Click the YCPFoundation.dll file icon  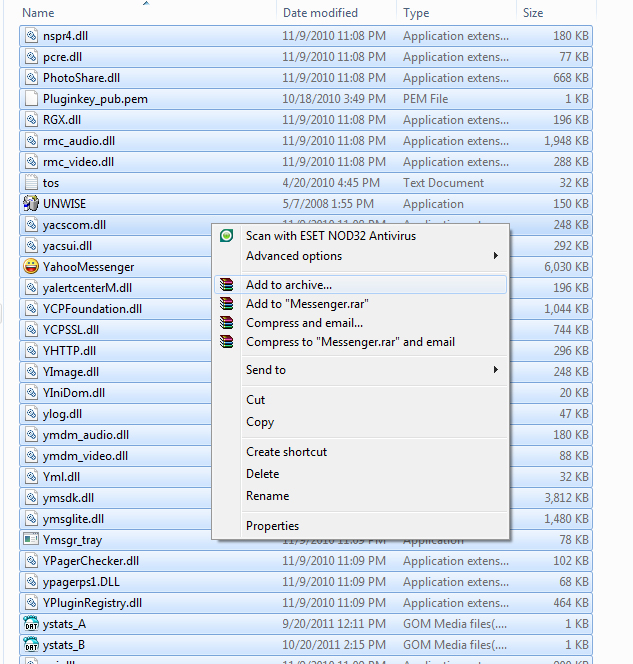coord(31,309)
